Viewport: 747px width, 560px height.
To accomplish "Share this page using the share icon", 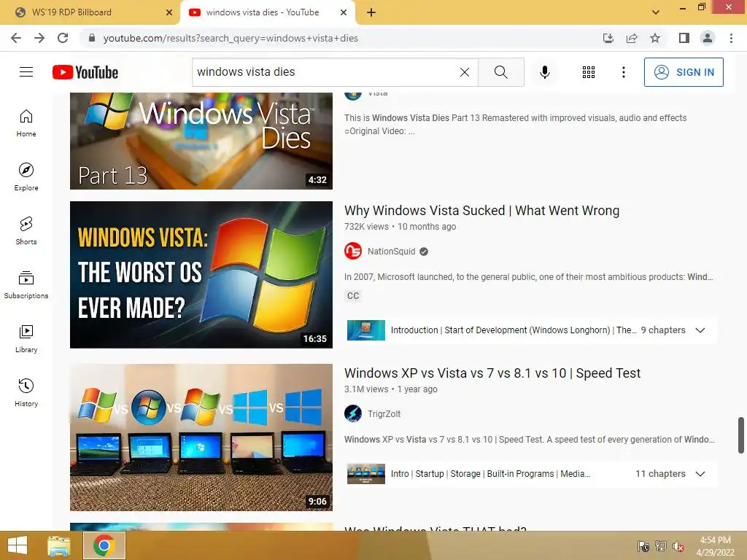I will tap(632, 38).
